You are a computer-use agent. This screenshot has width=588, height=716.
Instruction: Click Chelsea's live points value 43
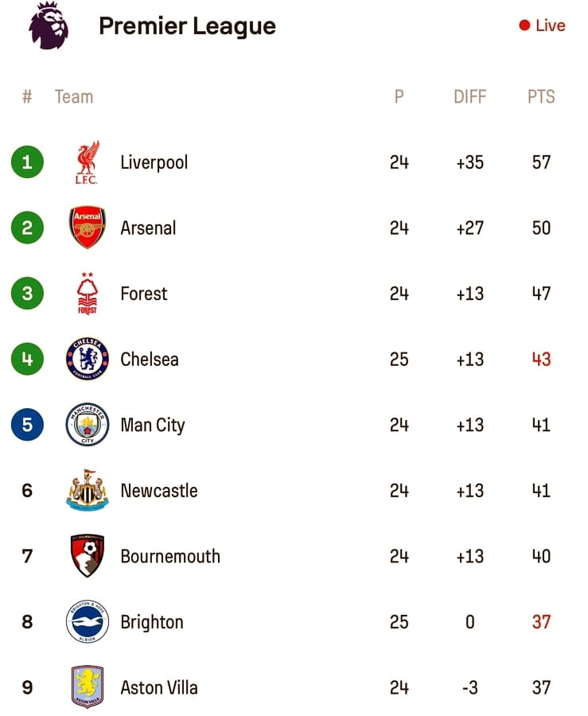[x=541, y=360]
